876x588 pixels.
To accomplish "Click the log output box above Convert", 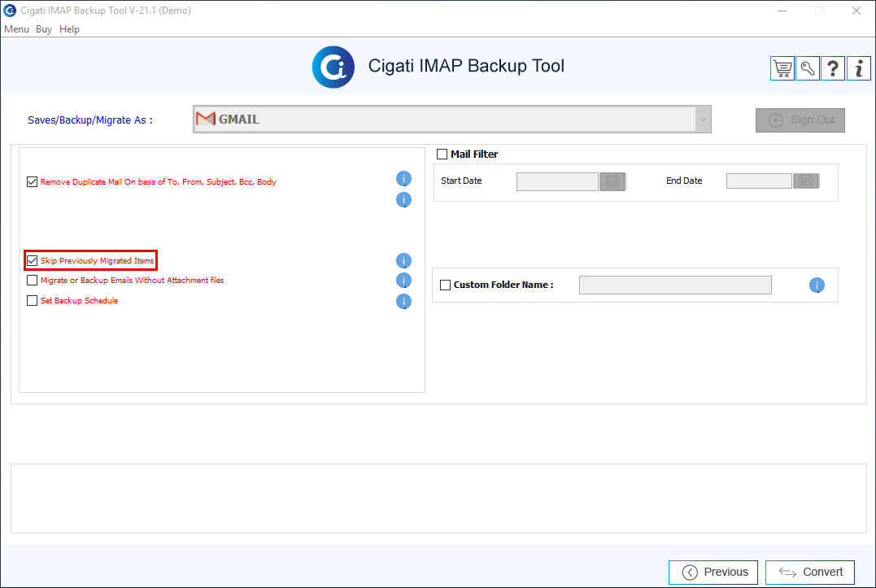I will (x=438, y=498).
